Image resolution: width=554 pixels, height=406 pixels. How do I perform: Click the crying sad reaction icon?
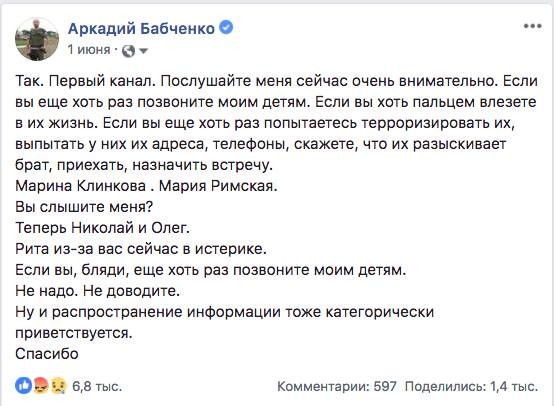[x=58, y=386]
